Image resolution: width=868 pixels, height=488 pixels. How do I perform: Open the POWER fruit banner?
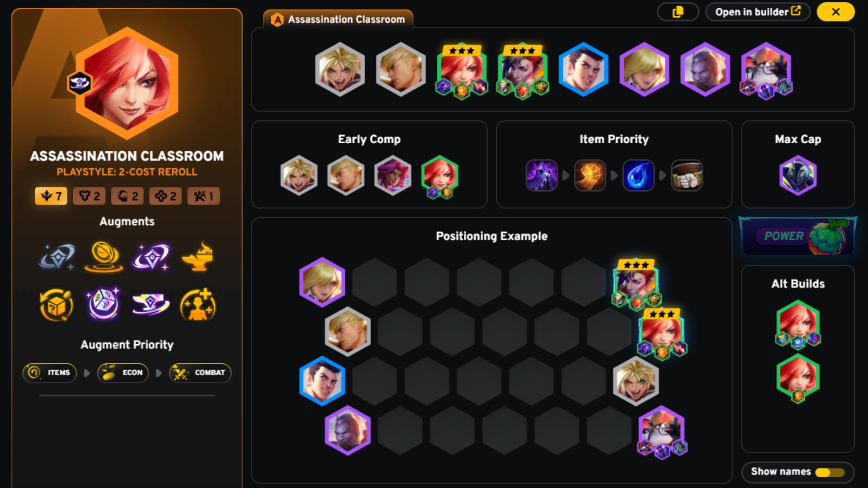point(798,236)
